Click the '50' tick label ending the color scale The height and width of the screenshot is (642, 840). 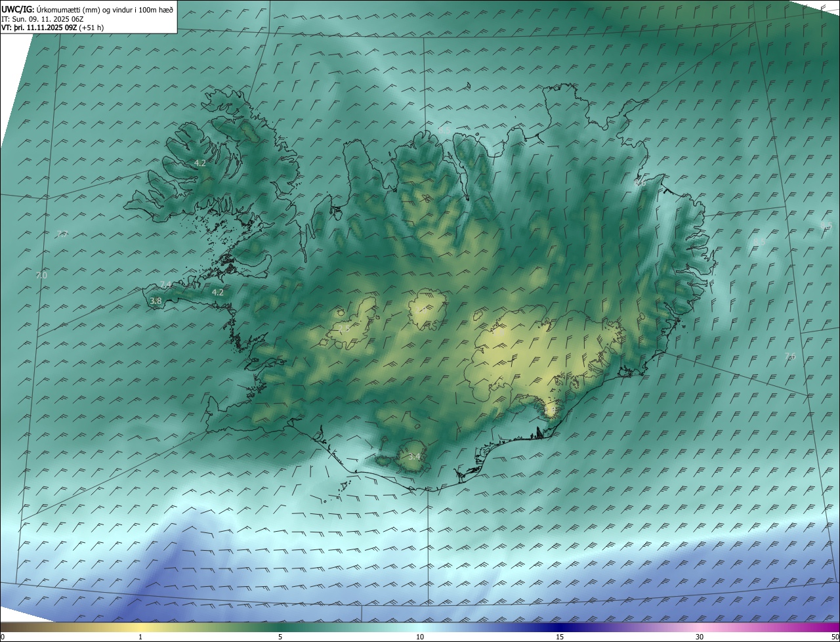835,637
